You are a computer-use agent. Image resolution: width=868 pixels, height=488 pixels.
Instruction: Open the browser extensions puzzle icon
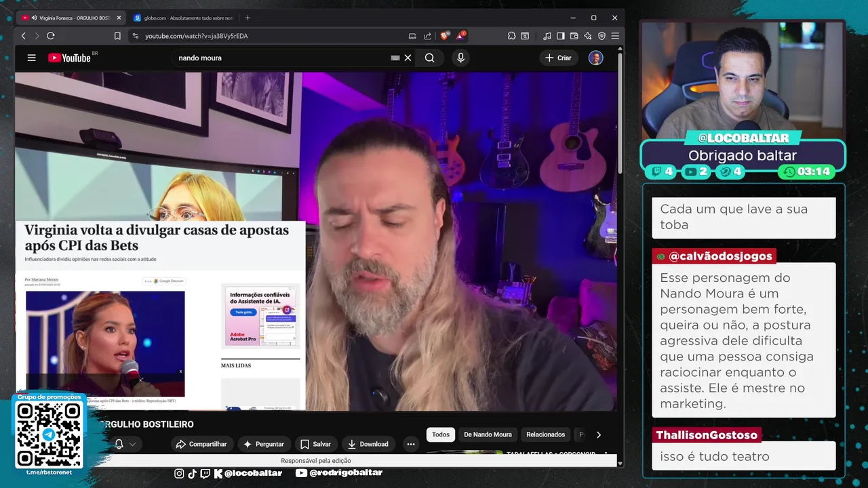point(511,36)
